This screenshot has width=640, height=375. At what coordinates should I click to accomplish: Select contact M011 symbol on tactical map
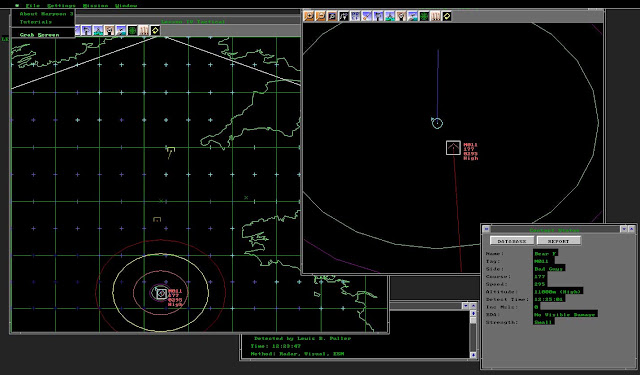click(x=162, y=293)
